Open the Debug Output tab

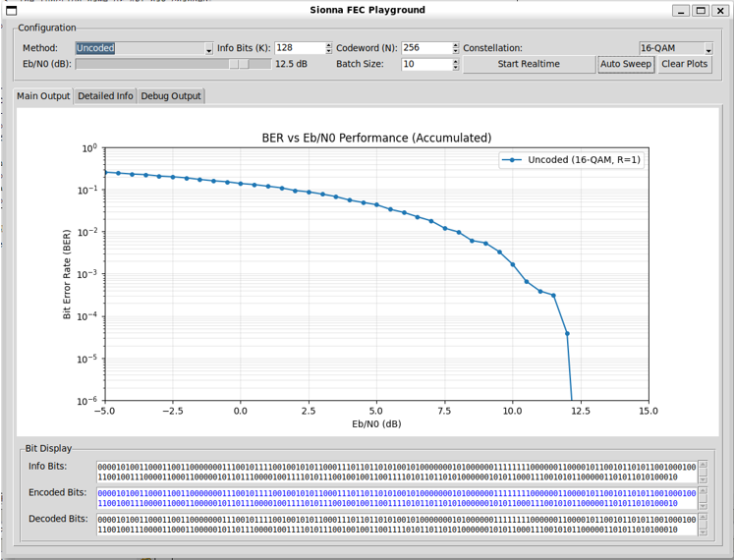point(171,96)
